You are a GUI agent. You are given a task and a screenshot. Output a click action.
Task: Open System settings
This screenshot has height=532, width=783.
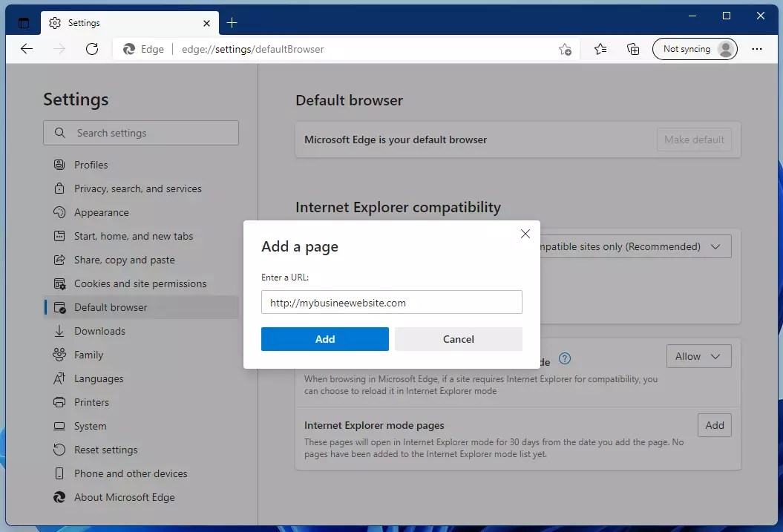point(141,426)
